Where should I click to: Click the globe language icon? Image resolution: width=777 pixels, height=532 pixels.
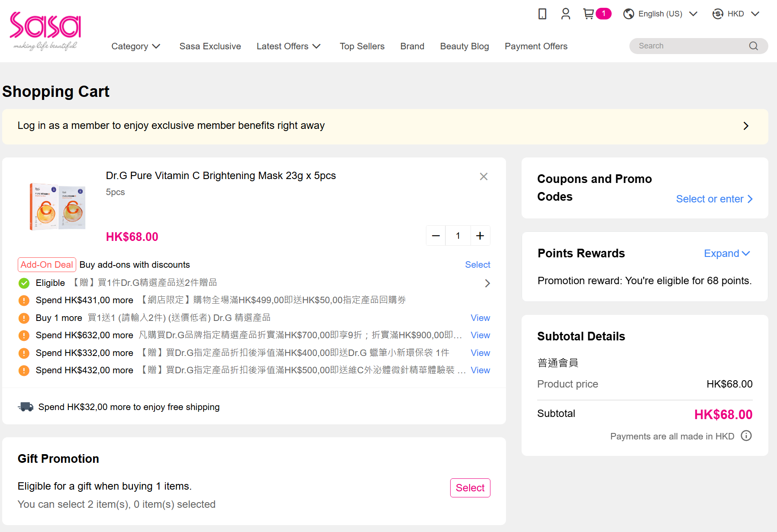coord(629,14)
